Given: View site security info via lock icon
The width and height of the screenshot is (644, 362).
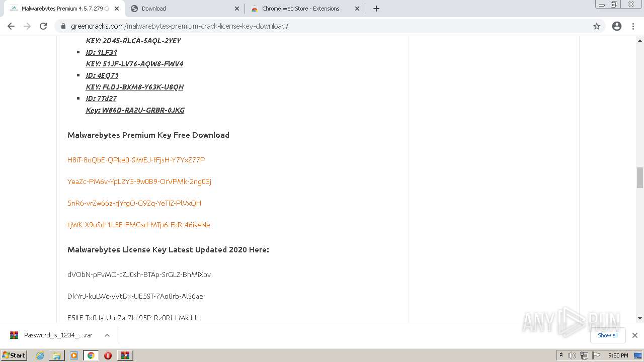Looking at the screenshot, I should click(63, 26).
